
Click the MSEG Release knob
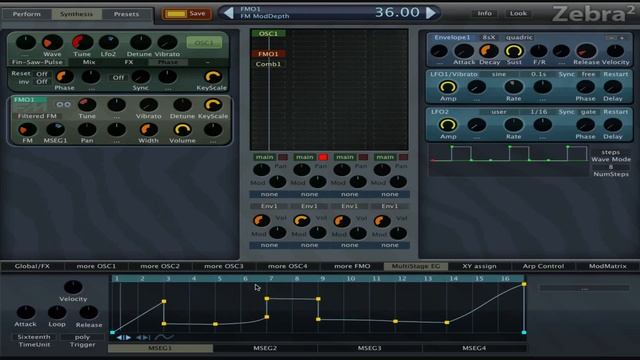88,312
